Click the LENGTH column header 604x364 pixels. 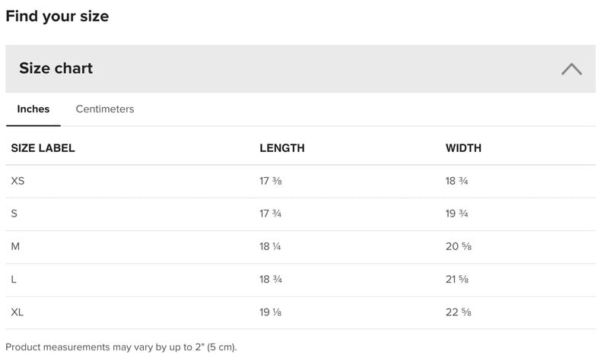(x=282, y=148)
